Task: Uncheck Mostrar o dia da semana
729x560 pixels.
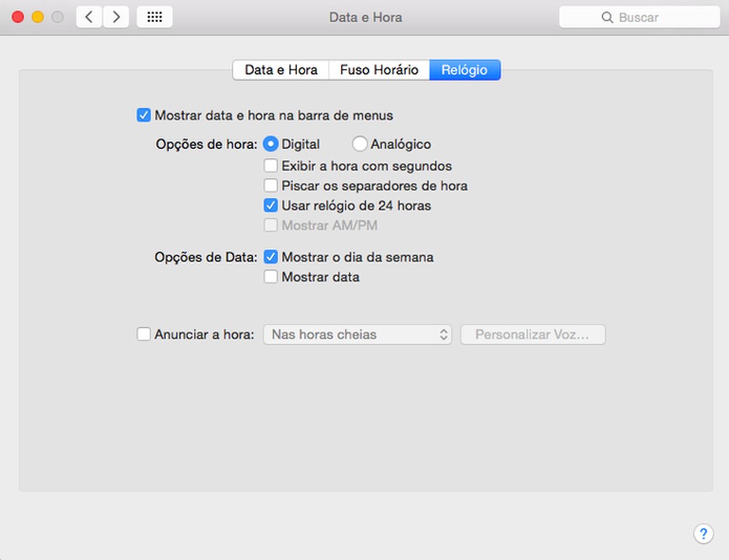Action: point(270,257)
